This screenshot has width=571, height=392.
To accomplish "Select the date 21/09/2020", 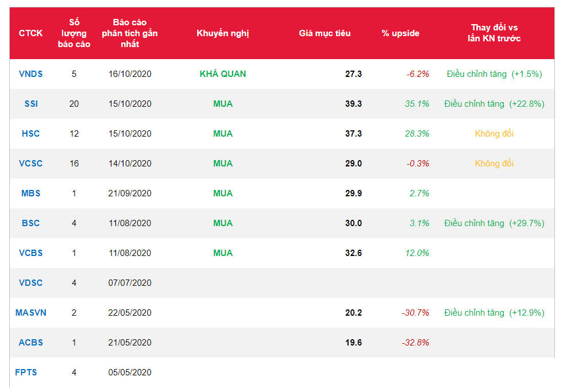I will 130,193.
